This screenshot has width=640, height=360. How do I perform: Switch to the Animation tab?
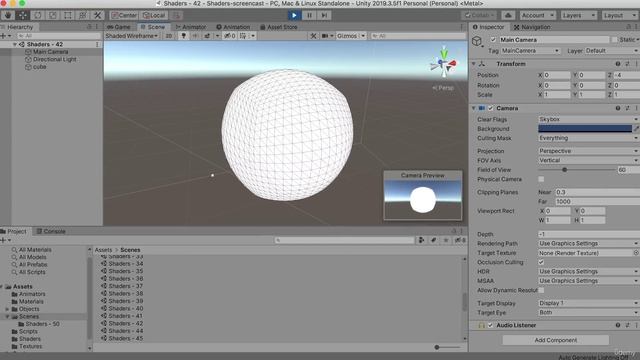click(x=233, y=27)
